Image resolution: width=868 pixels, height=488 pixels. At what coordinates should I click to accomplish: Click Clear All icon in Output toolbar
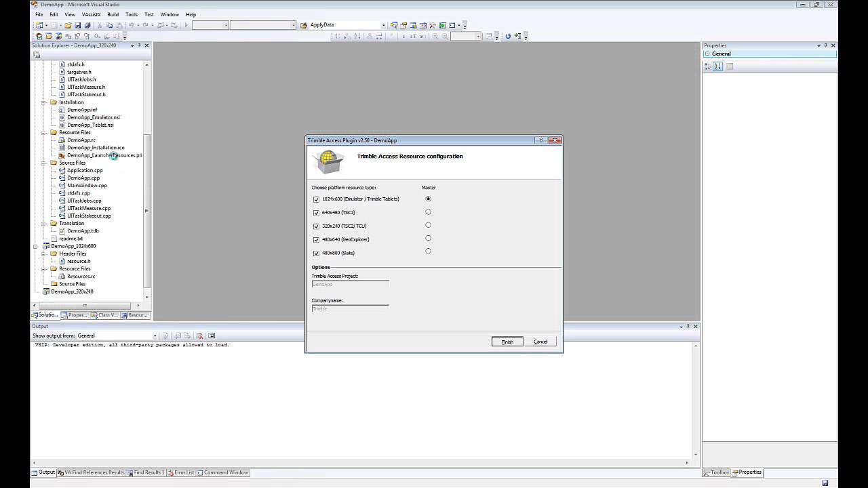point(200,335)
